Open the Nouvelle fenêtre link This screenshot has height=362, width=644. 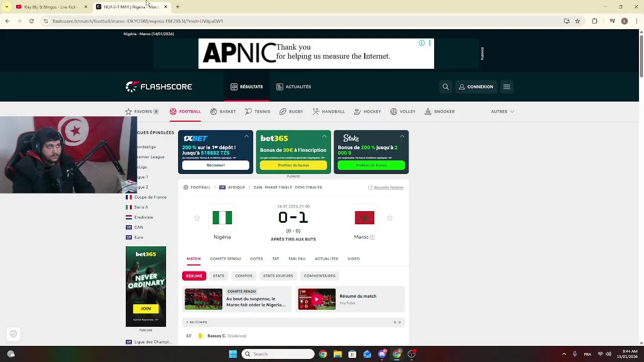[388, 188]
